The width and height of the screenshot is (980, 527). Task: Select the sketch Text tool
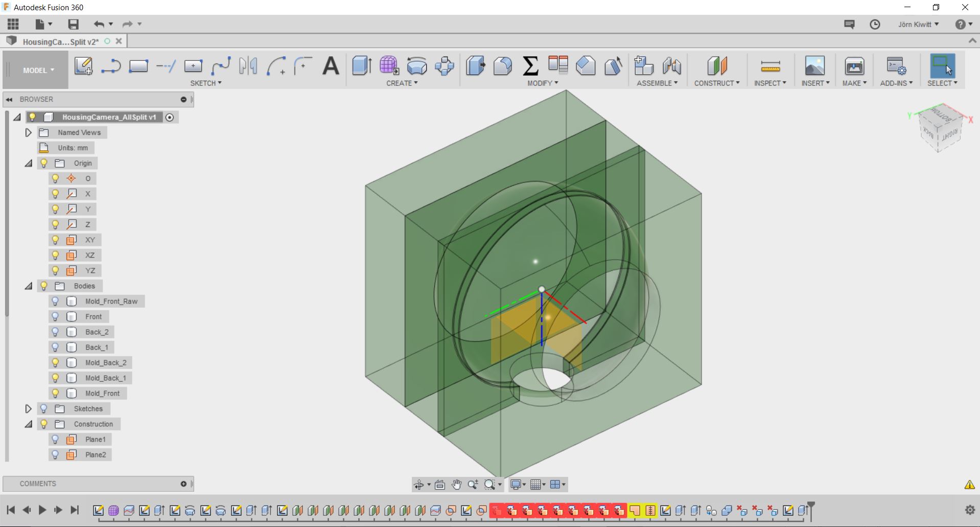pyautogui.click(x=331, y=66)
